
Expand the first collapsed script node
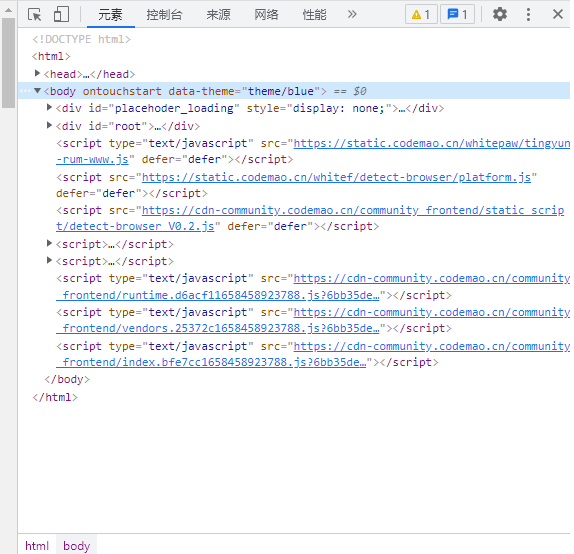point(49,243)
